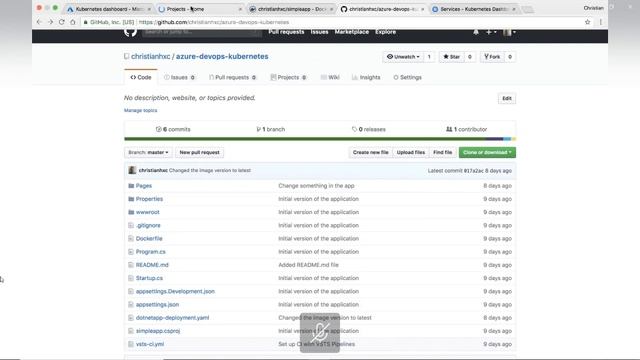This screenshot has height=360, width=640.
Task: Click Upload files button
Action: 411,152
